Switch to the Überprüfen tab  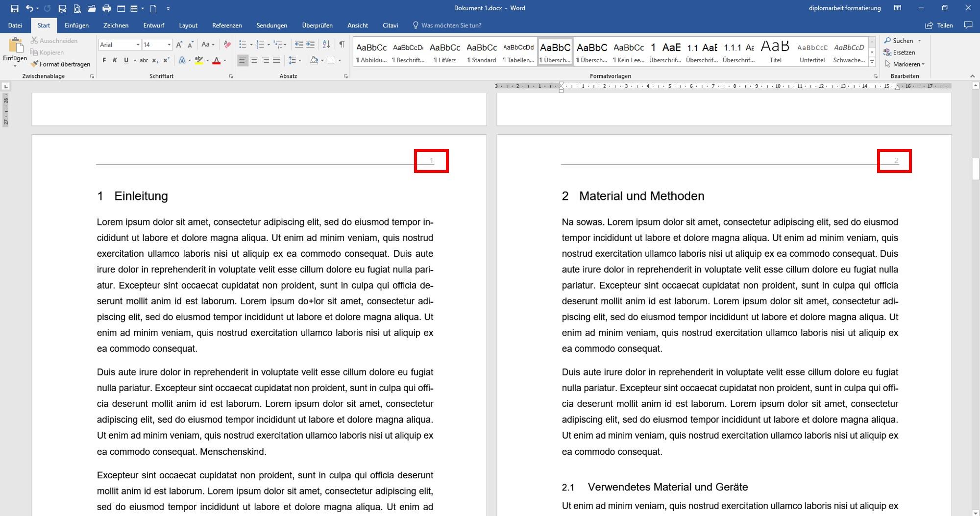pyautogui.click(x=318, y=25)
